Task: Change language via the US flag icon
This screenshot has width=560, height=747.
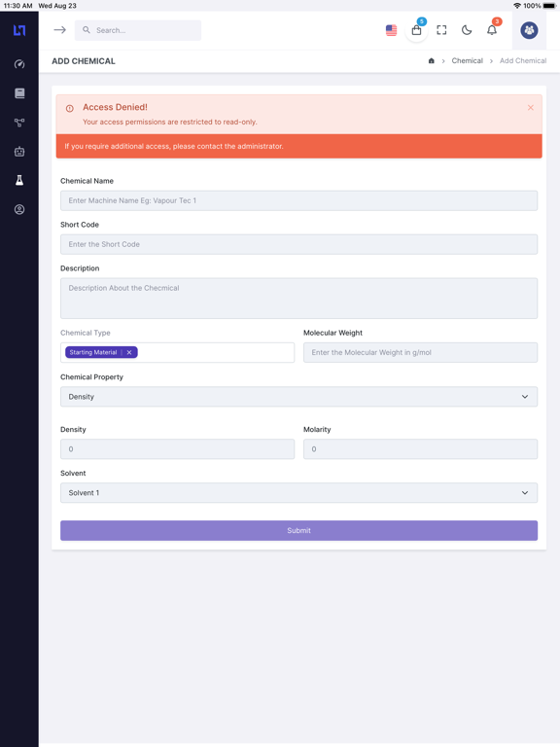Action: click(x=392, y=30)
